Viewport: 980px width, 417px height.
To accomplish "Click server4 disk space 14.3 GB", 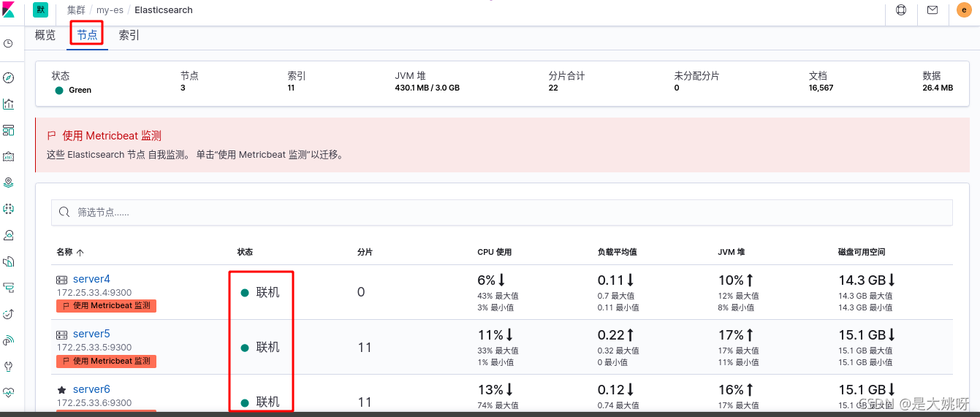I will [867, 280].
